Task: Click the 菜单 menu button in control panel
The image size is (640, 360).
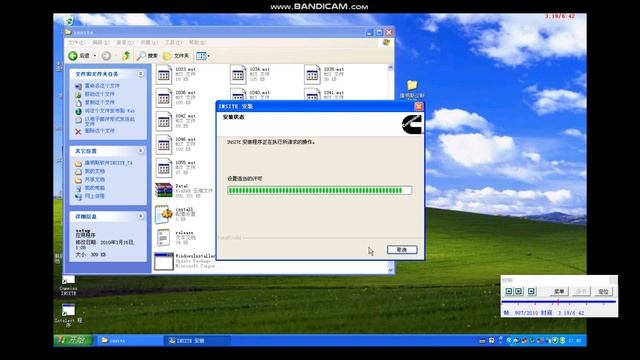Action: [x=559, y=291]
